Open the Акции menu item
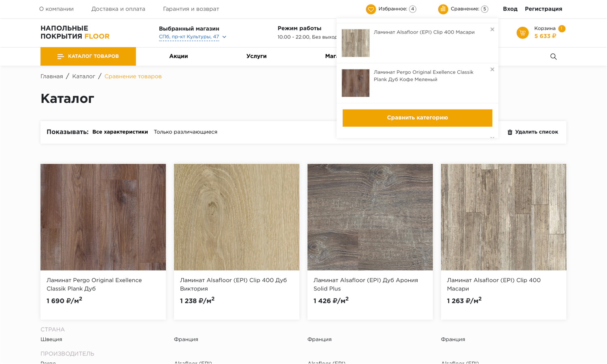Image resolution: width=607 pixels, height=364 pixels. tap(178, 56)
